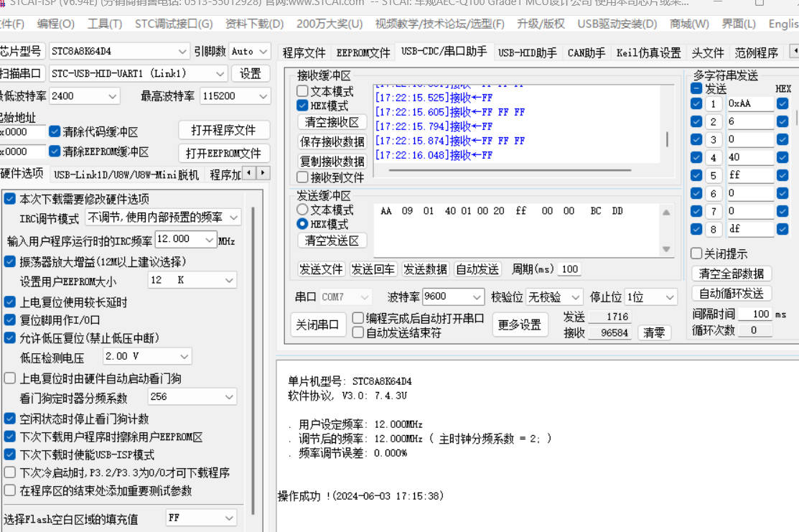Click send buffer scroll up arrow
Viewport: 799px width, 532px height.
click(x=666, y=212)
